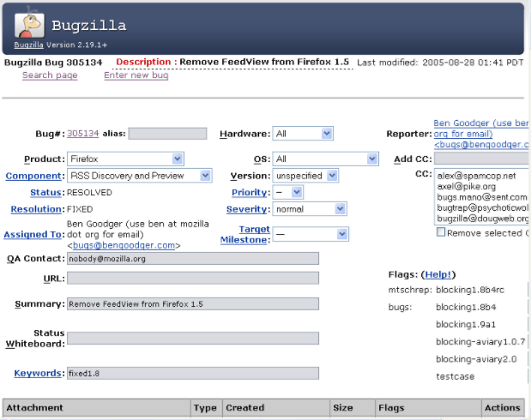Focus the URL input field
Screen dimensions: 531x420
tap(193, 279)
